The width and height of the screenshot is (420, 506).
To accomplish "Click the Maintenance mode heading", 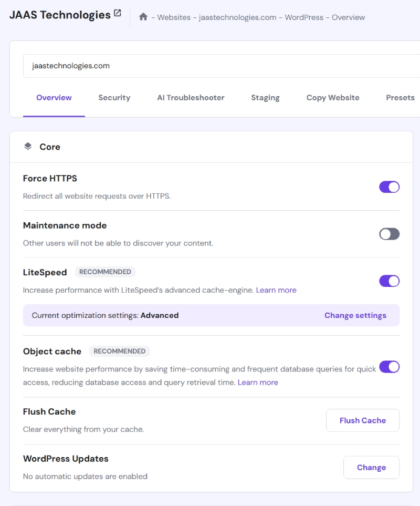I will coord(65,225).
